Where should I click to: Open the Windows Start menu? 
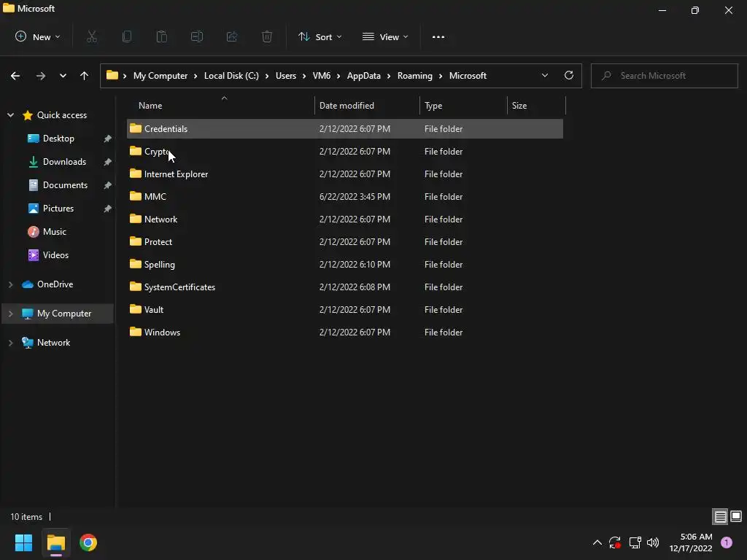pos(23,542)
